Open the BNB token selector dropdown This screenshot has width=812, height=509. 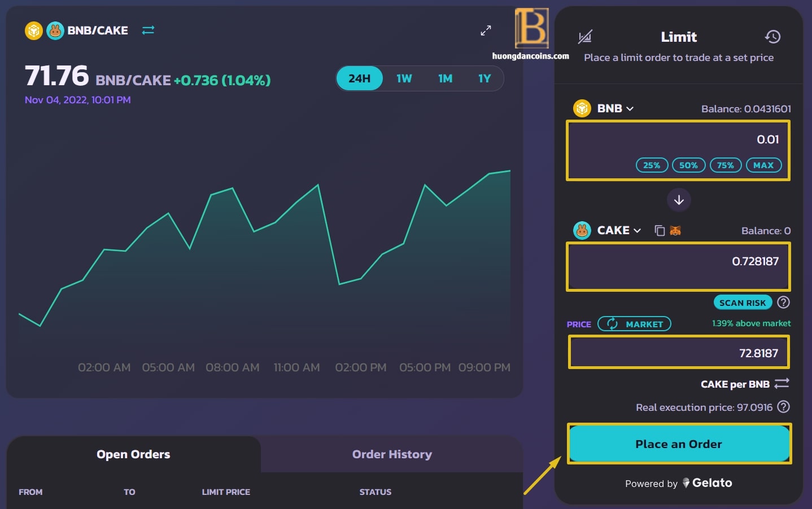pos(604,108)
